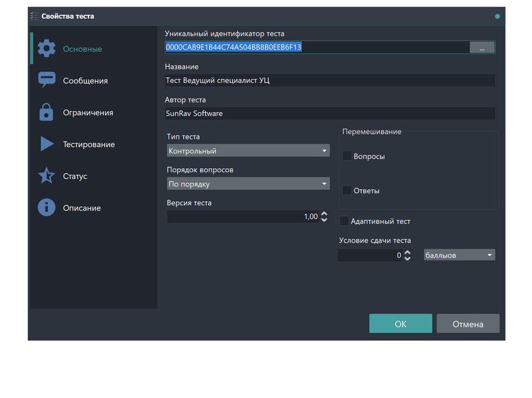This screenshot has height=398, width=532.
Task: Click the Отмена button
Action: pos(468,323)
